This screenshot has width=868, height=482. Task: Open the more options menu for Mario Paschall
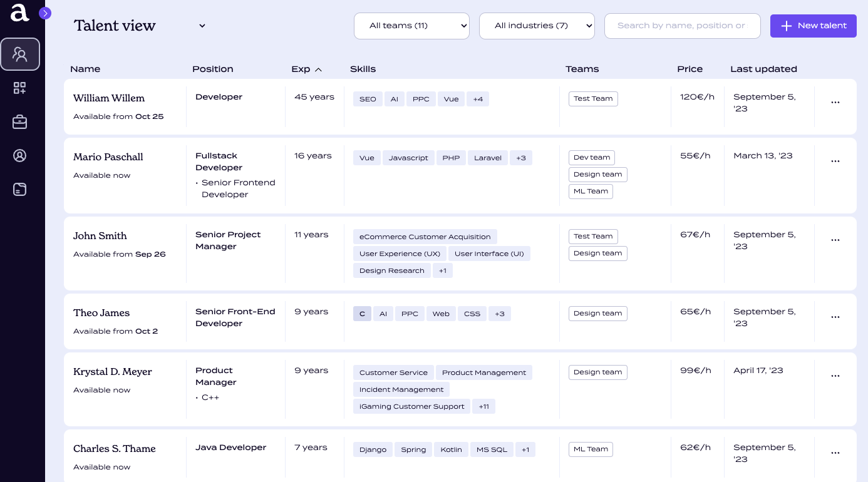coord(835,162)
